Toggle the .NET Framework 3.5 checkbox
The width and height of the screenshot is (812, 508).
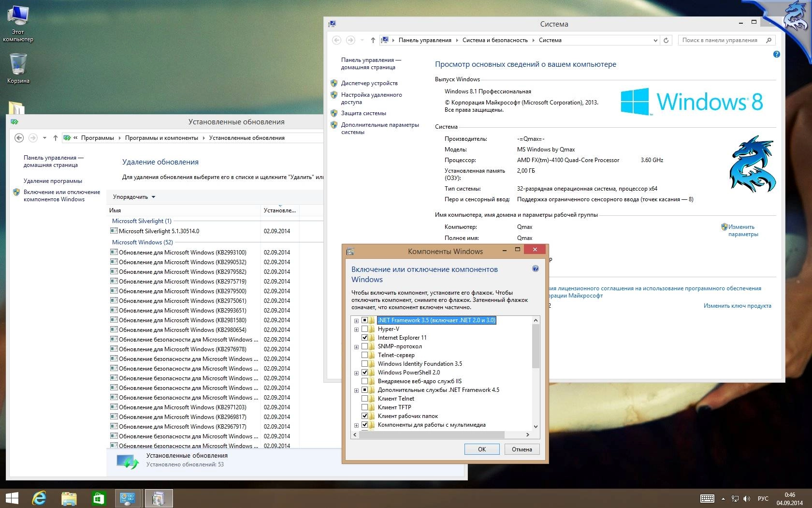[365, 320]
